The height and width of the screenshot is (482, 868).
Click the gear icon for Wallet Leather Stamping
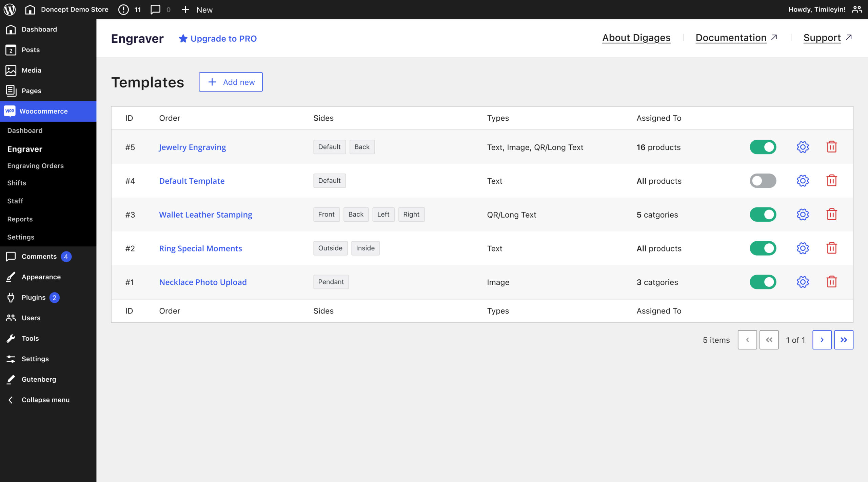(x=803, y=215)
